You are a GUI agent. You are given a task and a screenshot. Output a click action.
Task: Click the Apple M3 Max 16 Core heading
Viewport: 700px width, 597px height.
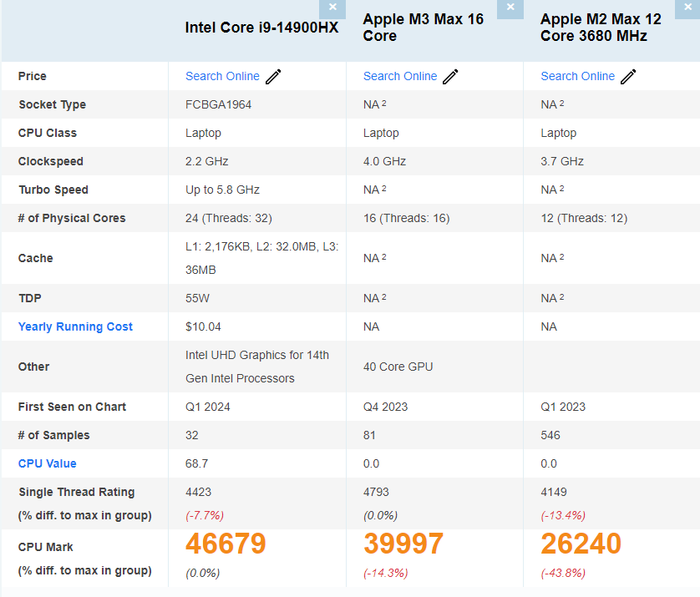click(x=423, y=28)
